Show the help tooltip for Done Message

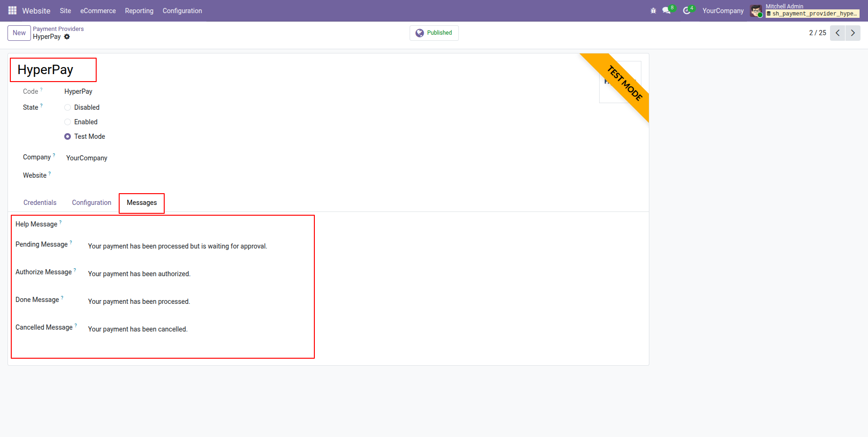[x=62, y=297]
